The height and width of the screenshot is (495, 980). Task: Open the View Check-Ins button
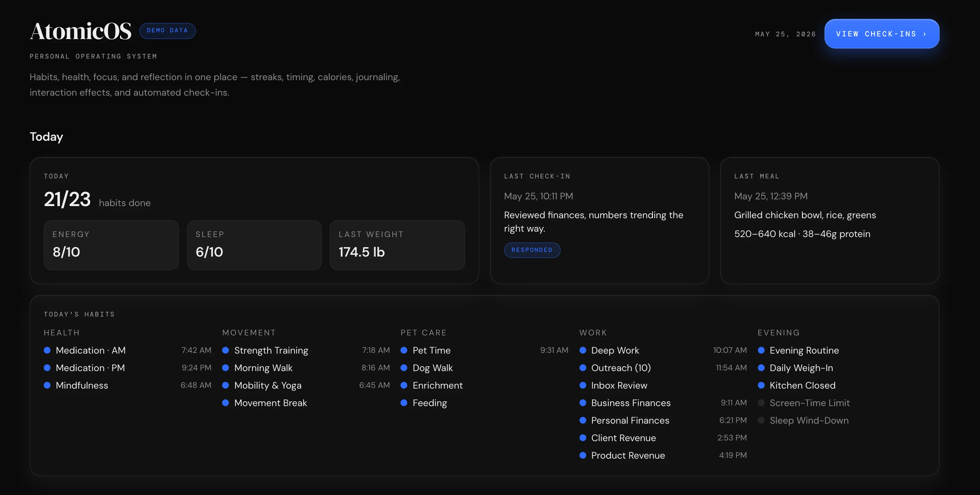881,34
